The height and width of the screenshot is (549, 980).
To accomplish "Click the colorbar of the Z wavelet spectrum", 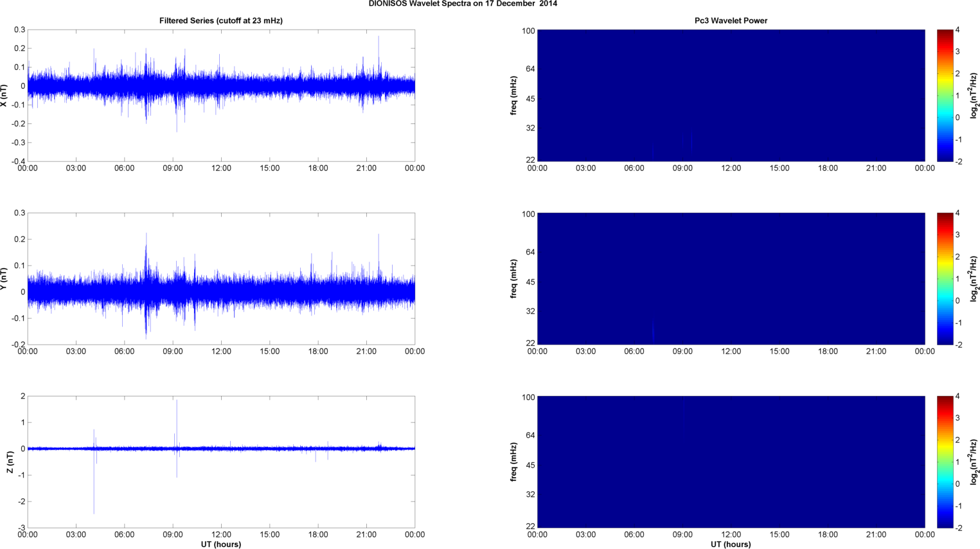I will [945, 462].
